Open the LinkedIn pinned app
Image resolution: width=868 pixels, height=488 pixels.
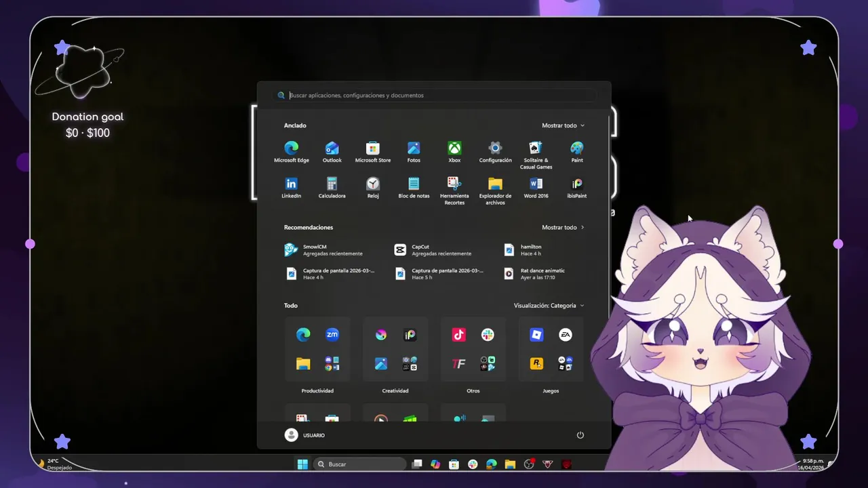coord(292,188)
